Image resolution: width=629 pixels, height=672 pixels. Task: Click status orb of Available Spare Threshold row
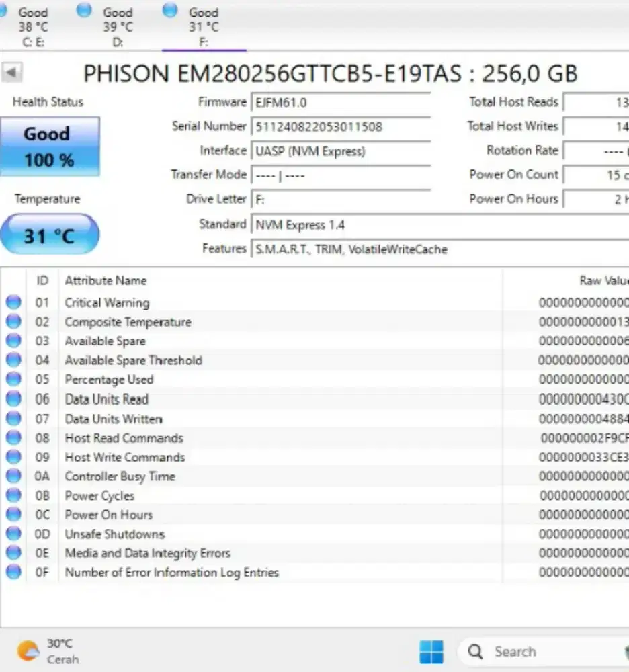pyautogui.click(x=13, y=360)
